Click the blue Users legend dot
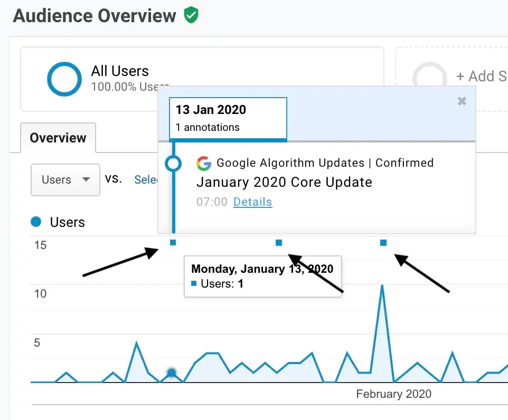 (x=37, y=222)
